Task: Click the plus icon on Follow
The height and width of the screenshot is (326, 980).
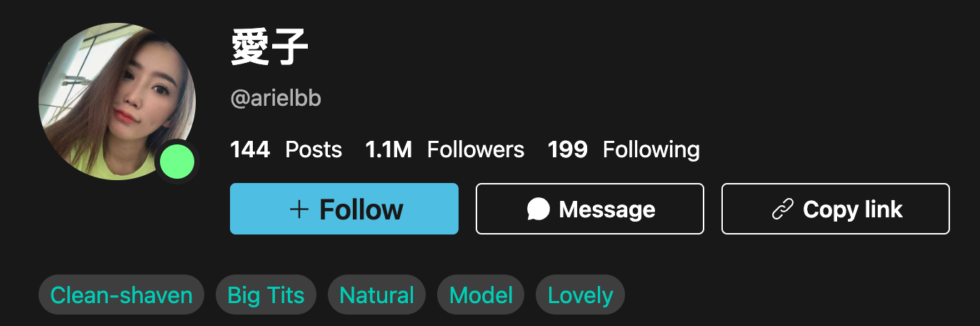Action: (299, 209)
